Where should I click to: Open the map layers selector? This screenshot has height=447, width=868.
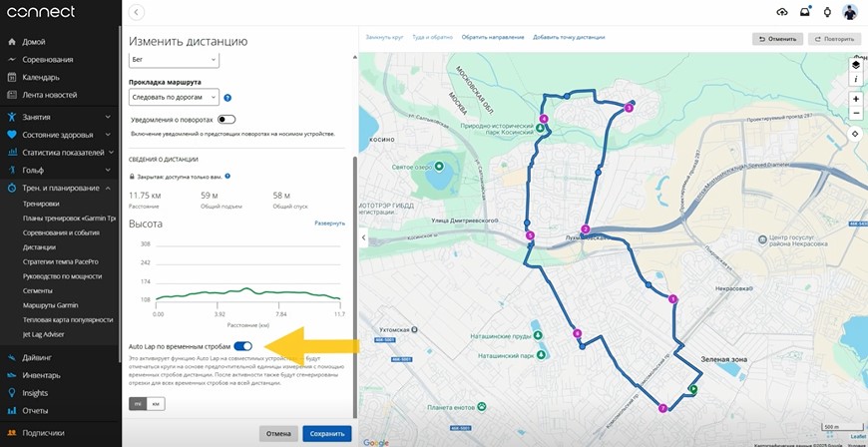[855, 63]
